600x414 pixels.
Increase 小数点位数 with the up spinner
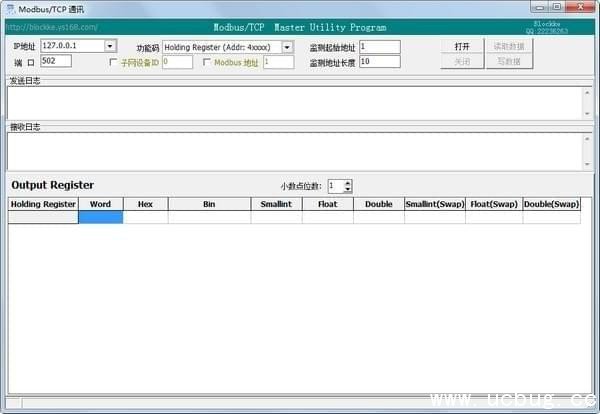click(x=347, y=183)
